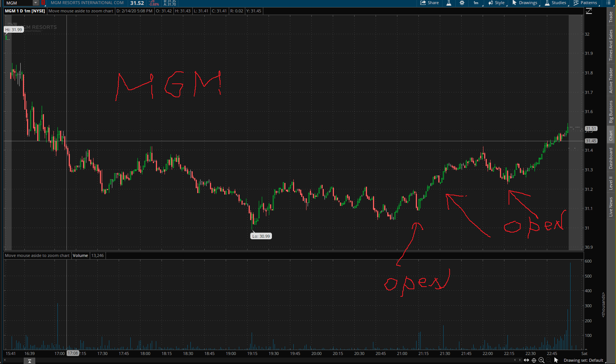616x364 pixels.
Task: Open chart settings via the gear icon
Action: coord(462,3)
